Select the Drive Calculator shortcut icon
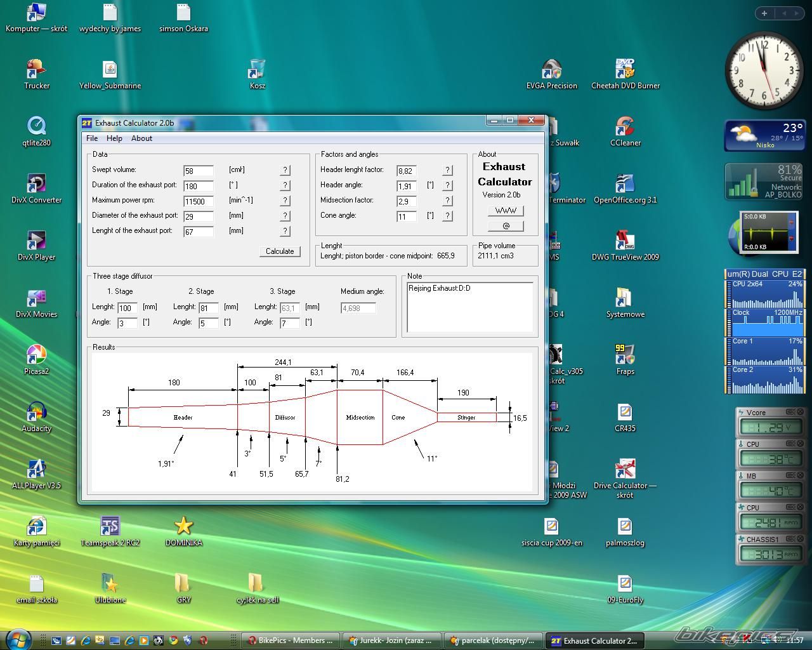 (x=625, y=477)
